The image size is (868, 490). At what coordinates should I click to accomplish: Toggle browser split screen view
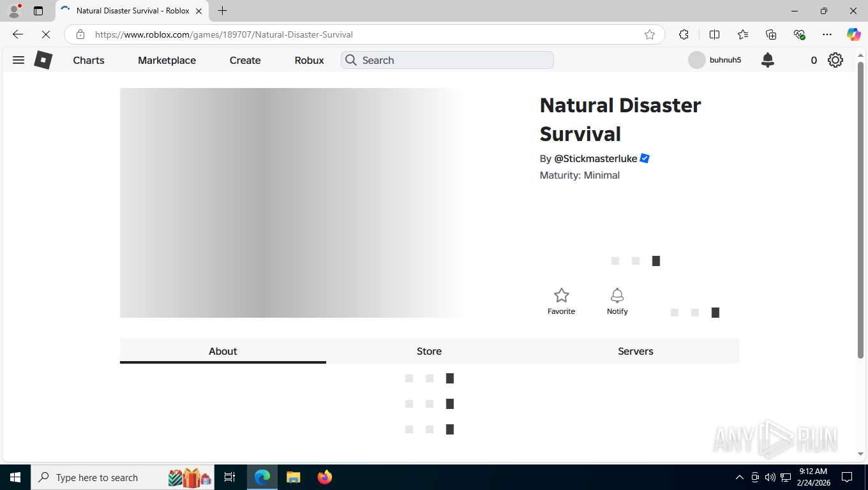[714, 34]
